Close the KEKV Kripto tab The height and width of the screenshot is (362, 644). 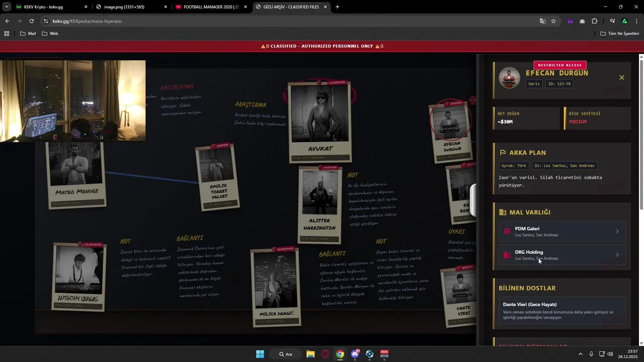(x=86, y=7)
